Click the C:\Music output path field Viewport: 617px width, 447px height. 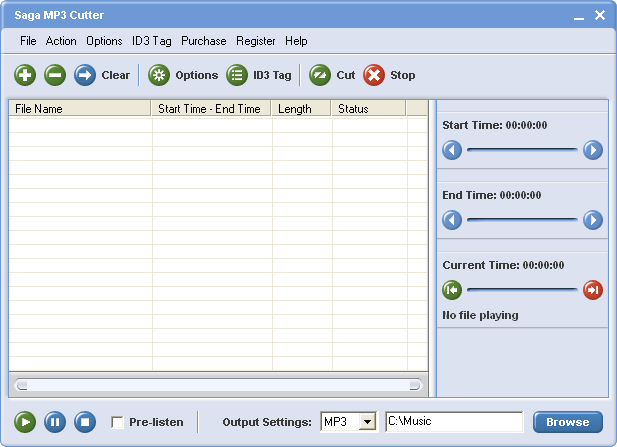click(x=453, y=422)
